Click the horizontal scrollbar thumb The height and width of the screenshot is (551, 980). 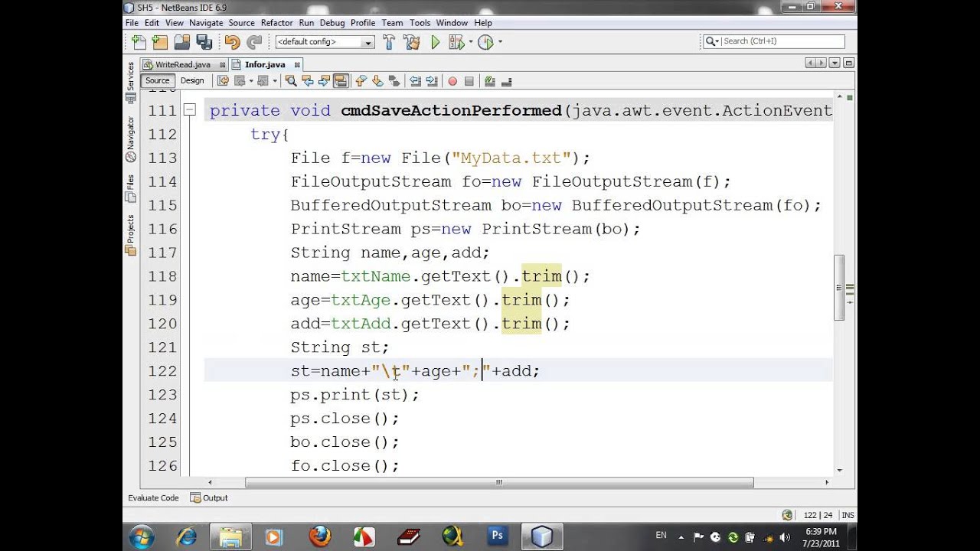(x=499, y=482)
